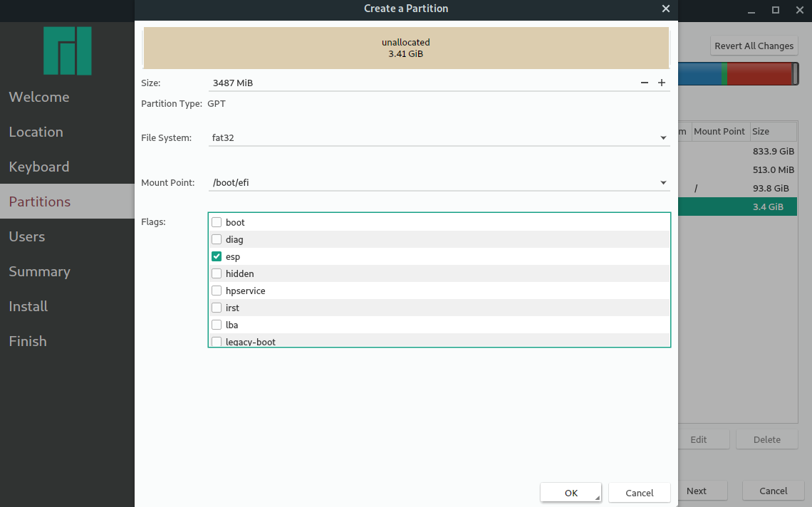Image resolution: width=812 pixels, height=507 pixels.
Task: Select the unallocated 3.41 GiB partition bar
Action: click(x=405, y=48)
